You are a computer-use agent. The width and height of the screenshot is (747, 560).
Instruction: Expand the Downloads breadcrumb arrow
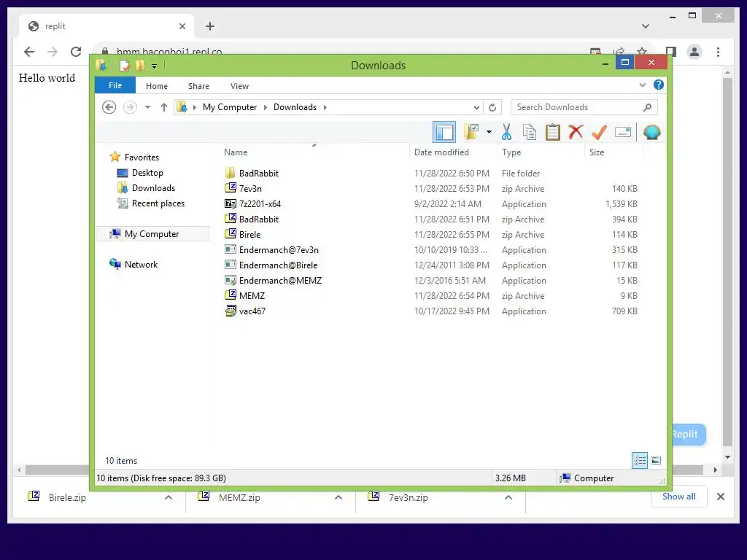point(325,108)
